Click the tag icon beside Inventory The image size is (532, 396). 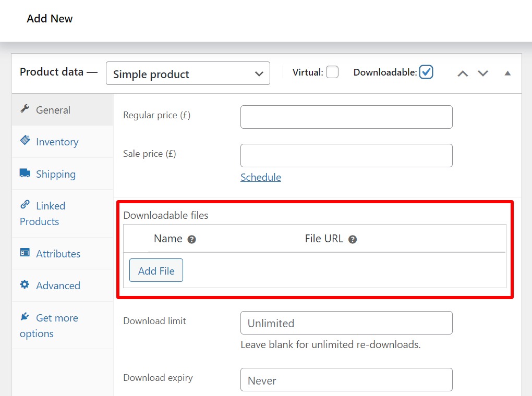pyautogui.click(x=25, y=141)
